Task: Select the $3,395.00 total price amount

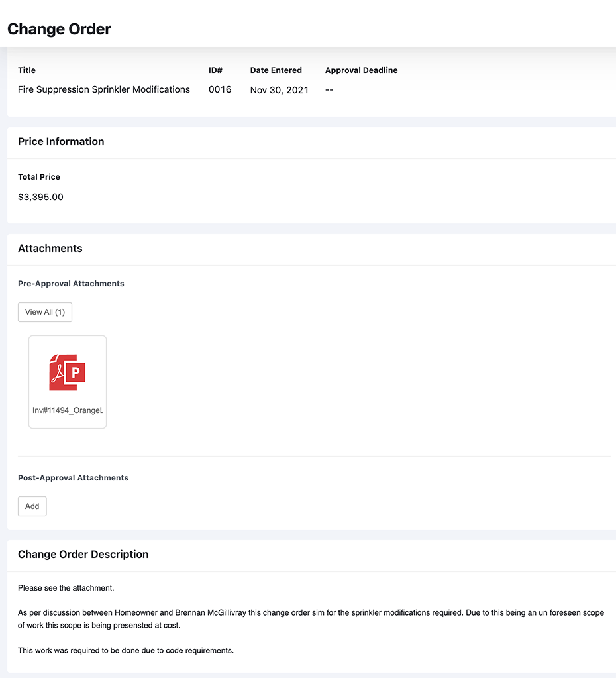Action: tap(40, 197)
